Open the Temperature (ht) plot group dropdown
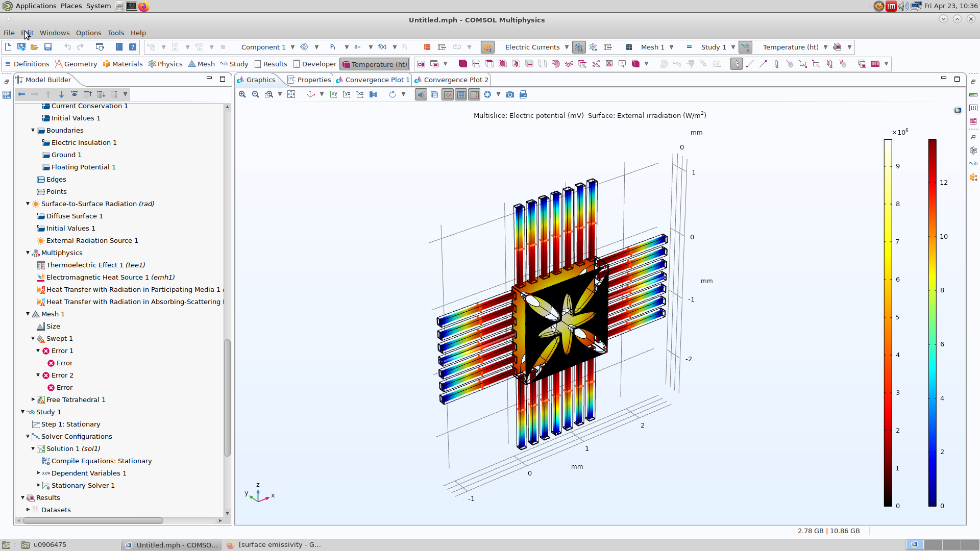 tap(825, 47)
